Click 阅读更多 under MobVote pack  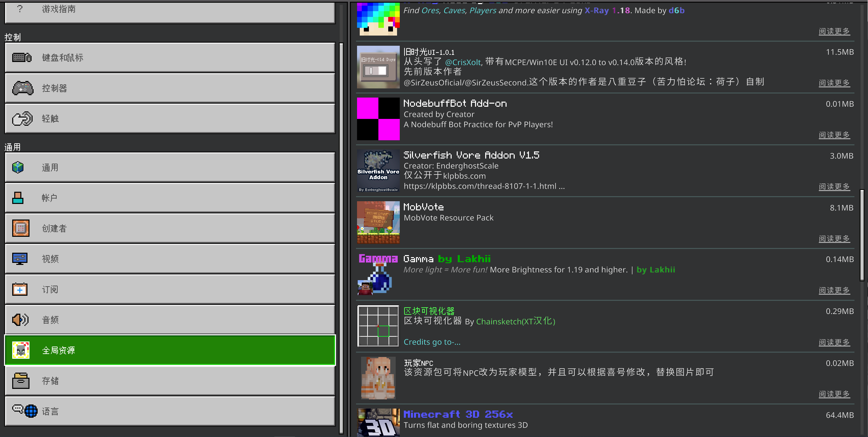pyautogui.click(x=834, y=238)
